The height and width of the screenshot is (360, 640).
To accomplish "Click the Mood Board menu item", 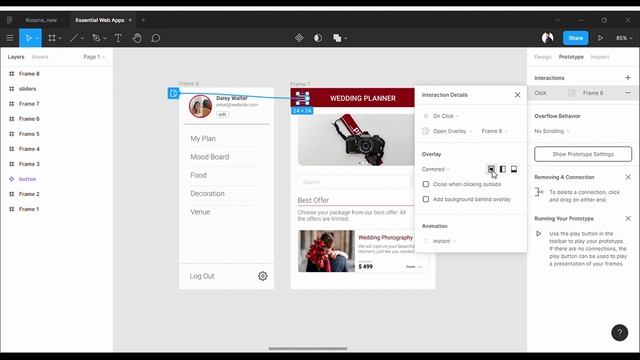I will (x=210, y=157).
